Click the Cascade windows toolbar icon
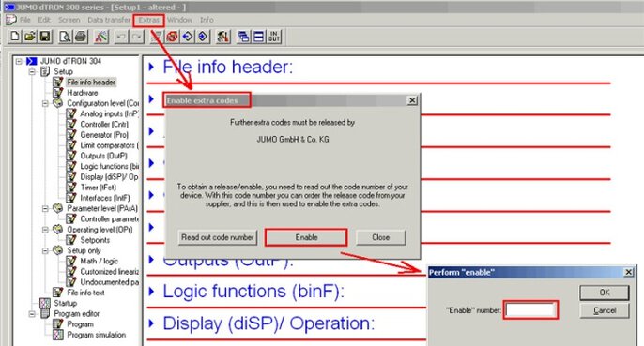644x346 pixels. click(x=243, y=37)
